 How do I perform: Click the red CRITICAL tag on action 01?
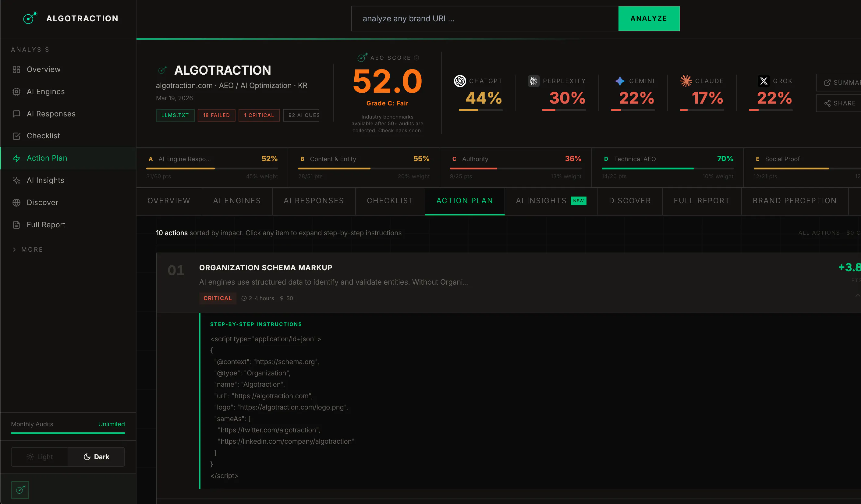[218, 298]
